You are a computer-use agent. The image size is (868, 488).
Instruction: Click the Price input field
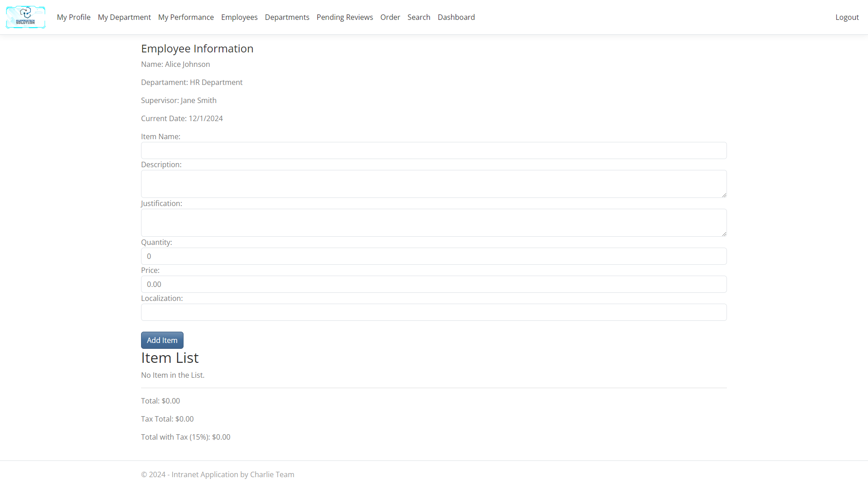[434, 284]
